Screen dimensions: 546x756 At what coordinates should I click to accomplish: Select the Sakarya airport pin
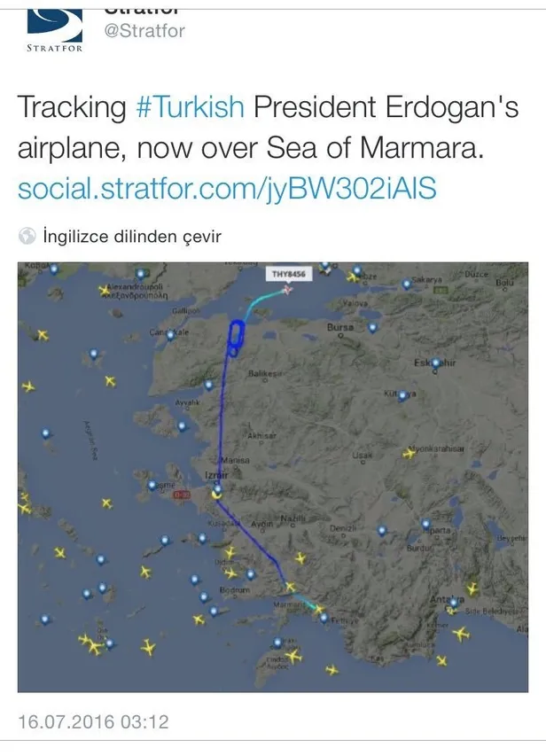coord(407,284)
